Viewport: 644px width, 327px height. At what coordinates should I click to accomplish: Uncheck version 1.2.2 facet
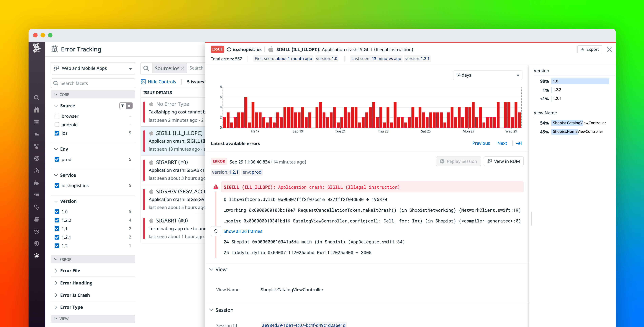point(57,220)
